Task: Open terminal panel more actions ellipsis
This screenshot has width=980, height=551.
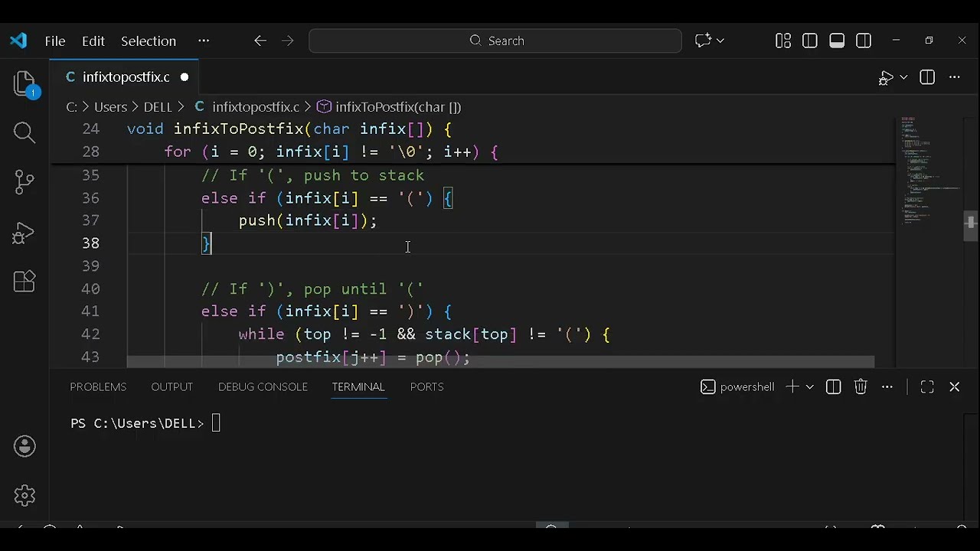Action: (887, 387)
